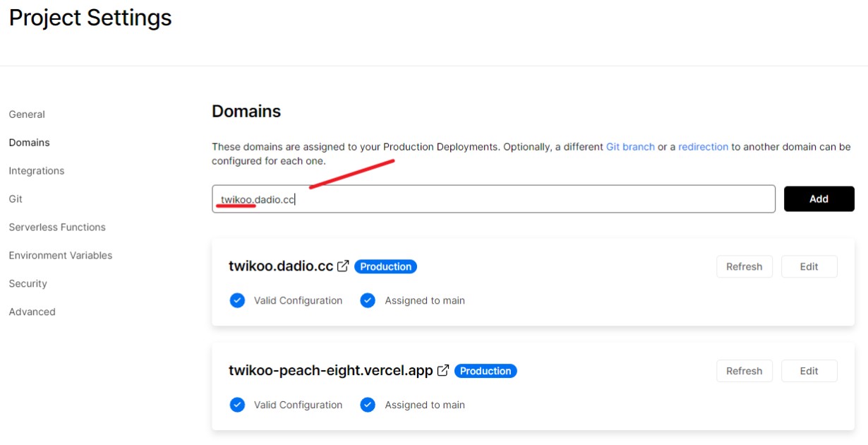Screen dimensions: 868x445
Task: Click Valid Configuration checkmark under twikoo.dadio.cc
Action: [x=237, y=300]
